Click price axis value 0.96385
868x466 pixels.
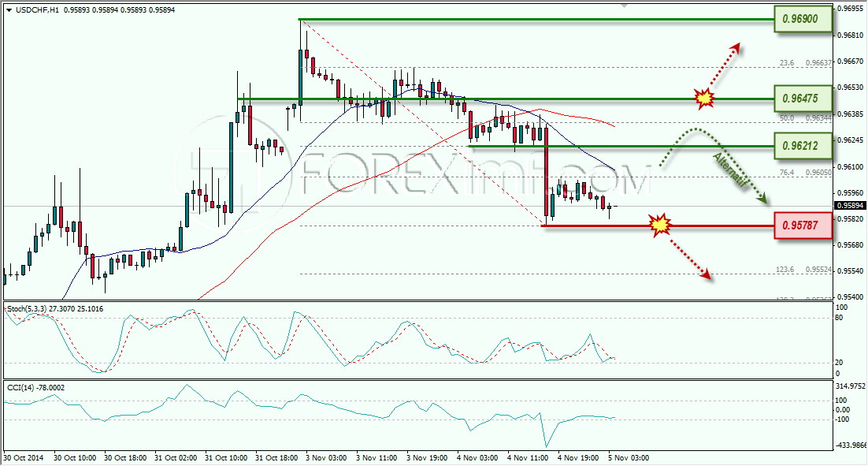click(x=851, y=114)
